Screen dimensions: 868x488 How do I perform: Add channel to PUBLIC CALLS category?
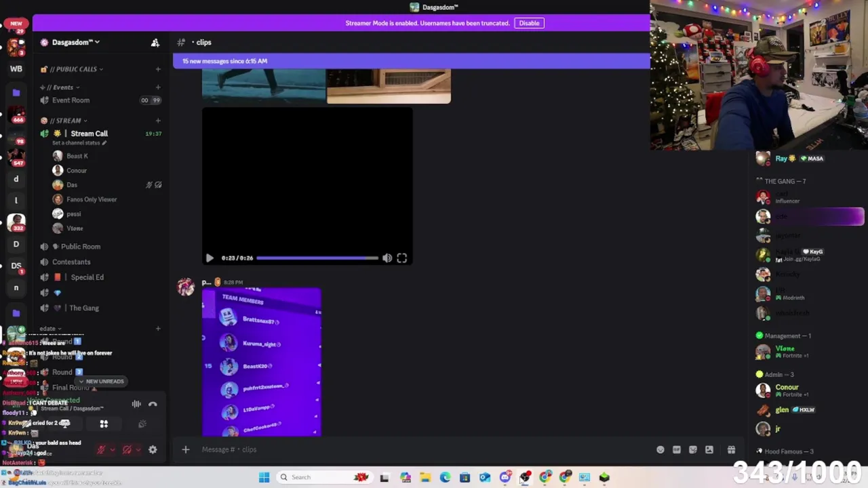tap(158, 69)
